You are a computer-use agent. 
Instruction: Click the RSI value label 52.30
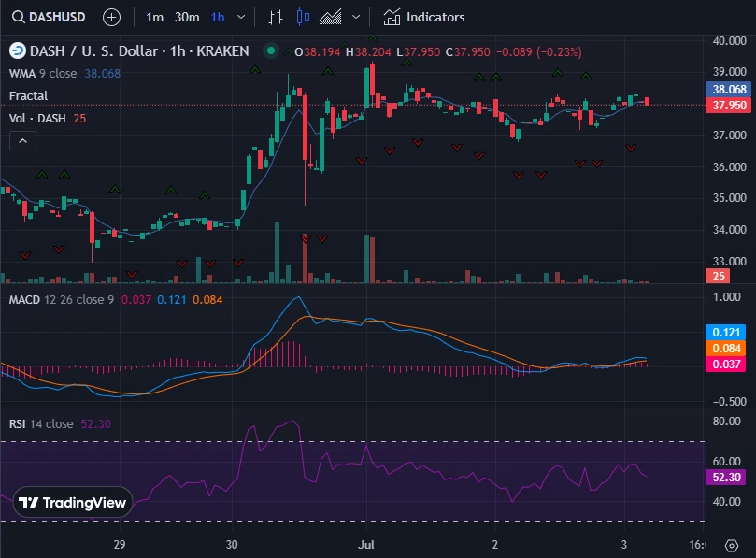(726, 477)
